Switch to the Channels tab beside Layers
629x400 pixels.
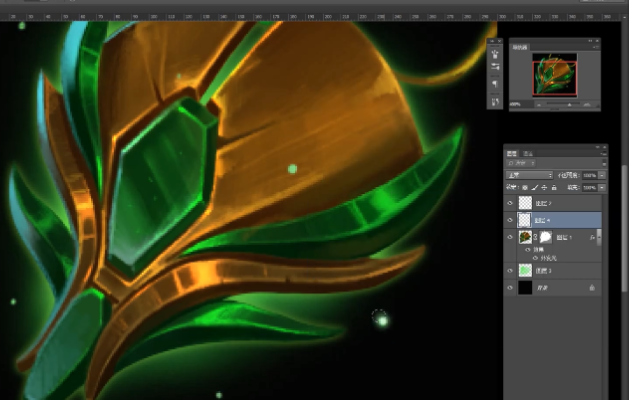528,153
